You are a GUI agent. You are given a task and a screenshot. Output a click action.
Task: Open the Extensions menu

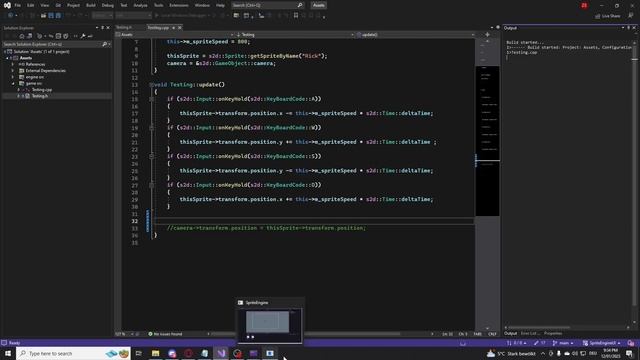pos(179,5)
